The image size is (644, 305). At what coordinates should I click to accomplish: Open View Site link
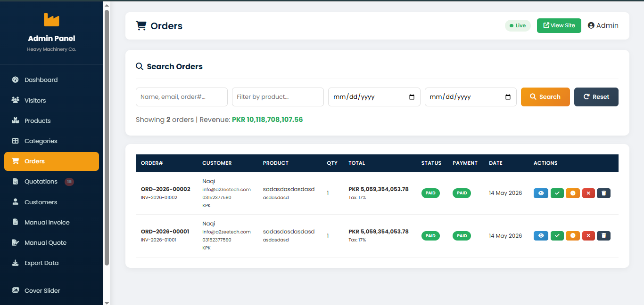(x=559, y=25)
